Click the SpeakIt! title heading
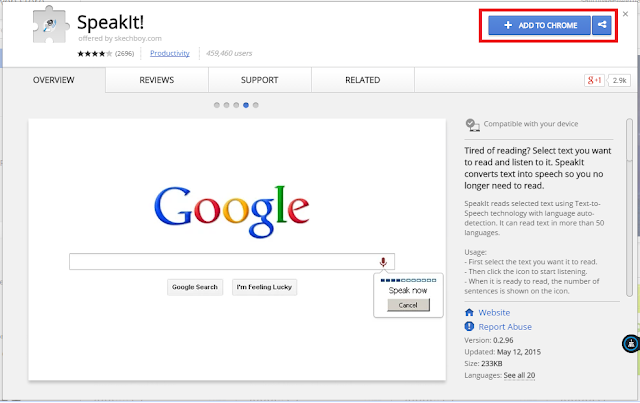 pyautogui.click(x=110, y=22)
